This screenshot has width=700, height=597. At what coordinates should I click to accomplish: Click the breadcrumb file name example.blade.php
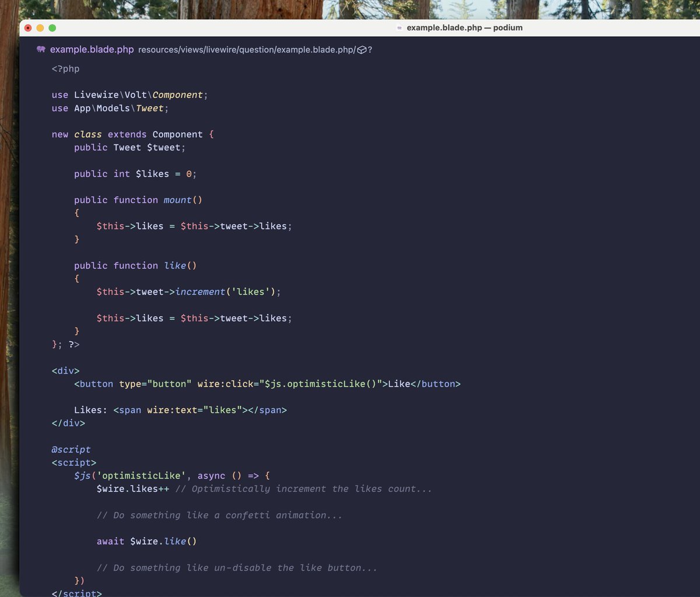[x=92, y=50]
